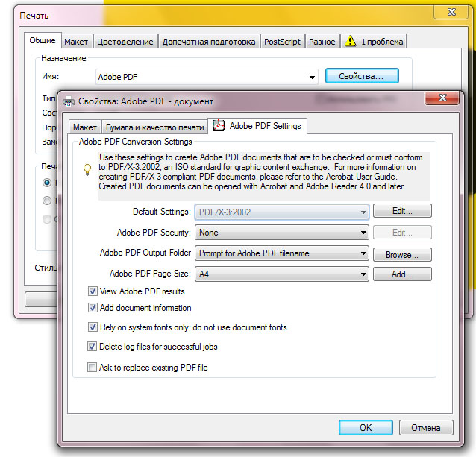The width and height of the screenshot is (476, 457).
Task: Click the Отмена cancel button
Action: [x=426, y=428]
